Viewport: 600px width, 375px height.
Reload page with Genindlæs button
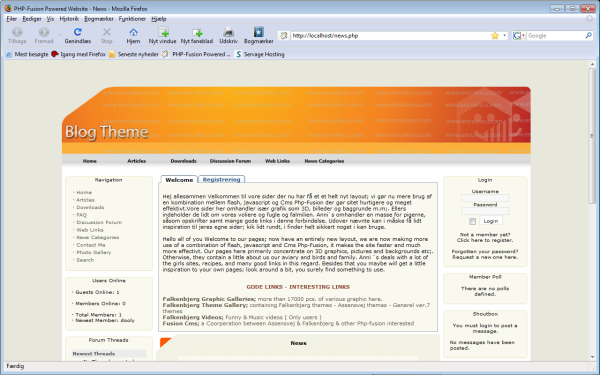click(x=78, y=36)
